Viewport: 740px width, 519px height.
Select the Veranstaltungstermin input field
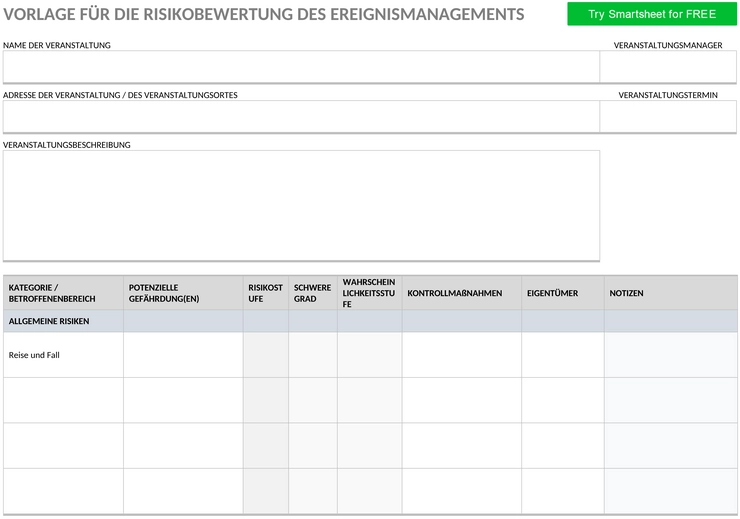[x=668, y=117]
